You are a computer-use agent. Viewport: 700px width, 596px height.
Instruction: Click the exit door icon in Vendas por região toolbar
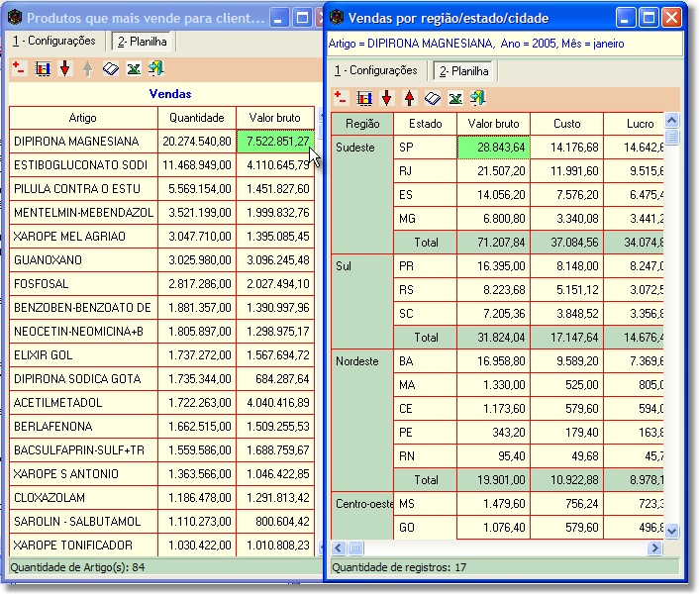(x=478, y=98)
